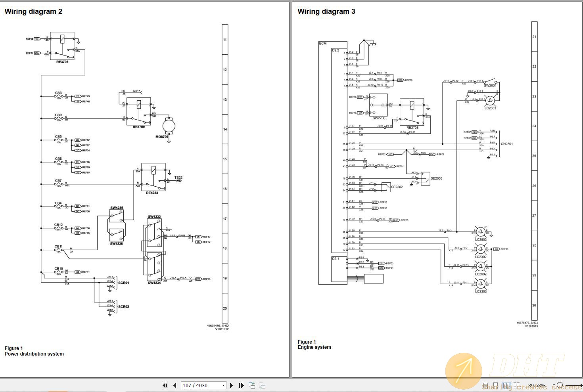
Task: Click the RE4233 relay label
Action: [x=152, y=193]
